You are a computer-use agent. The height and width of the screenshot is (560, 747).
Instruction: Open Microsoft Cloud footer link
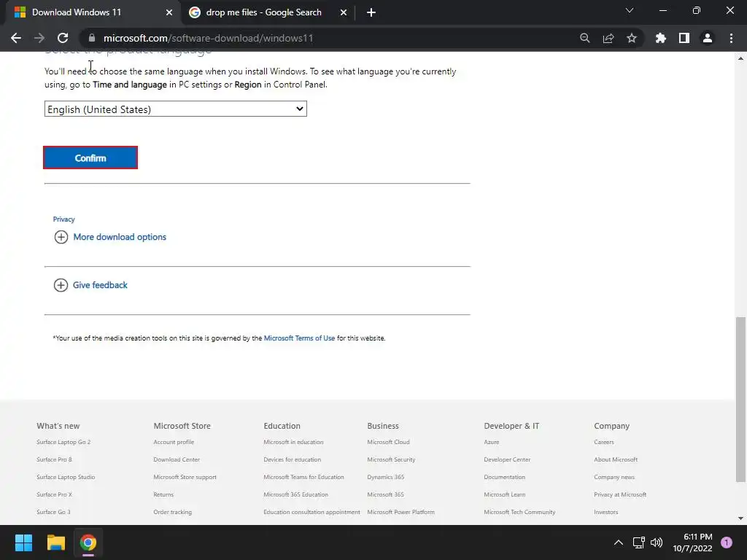[x=388, y=442]
